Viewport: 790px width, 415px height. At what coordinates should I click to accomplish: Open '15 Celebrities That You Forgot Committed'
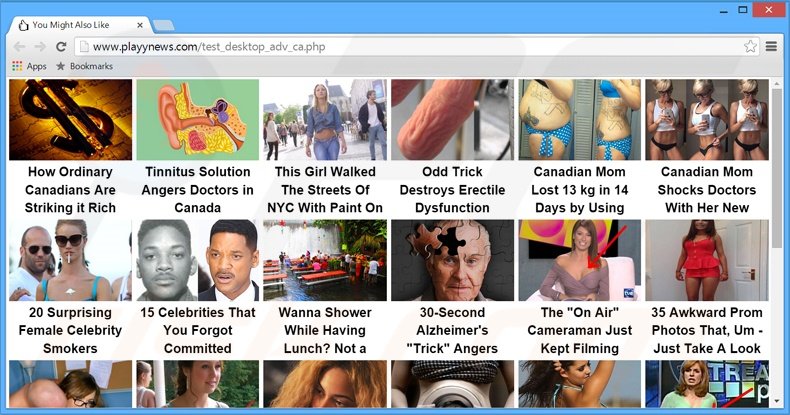pos(198,330)
